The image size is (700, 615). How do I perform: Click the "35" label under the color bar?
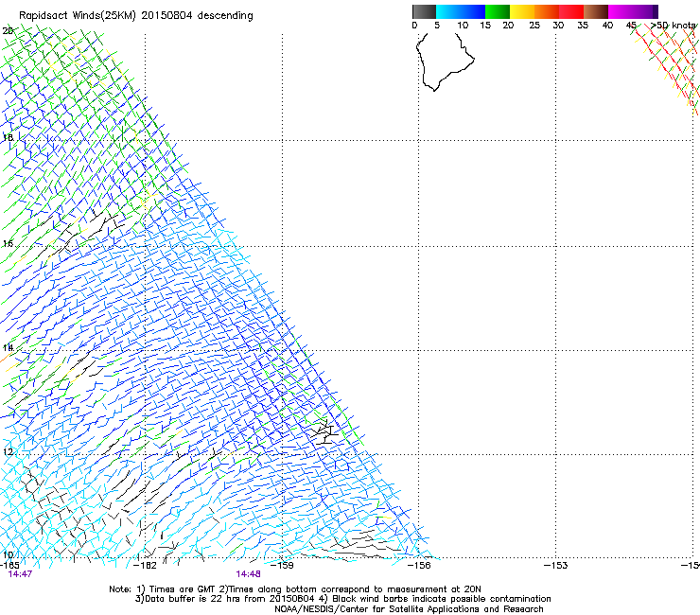pyautogui.click(x=583, y=26)
